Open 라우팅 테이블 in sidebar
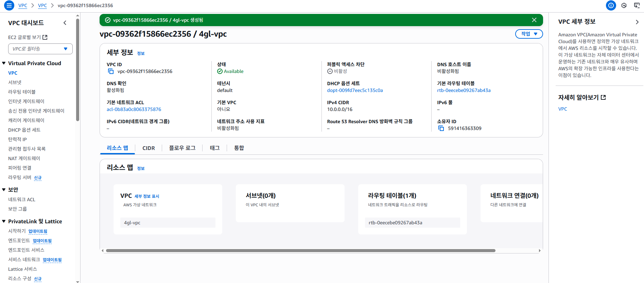This screenshot has width=644, height=283. pos(22,92)
